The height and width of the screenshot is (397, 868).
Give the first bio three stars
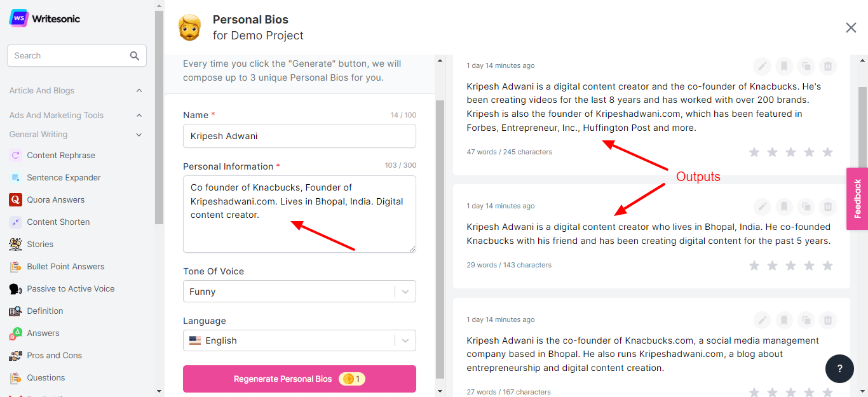pos(790,152)
